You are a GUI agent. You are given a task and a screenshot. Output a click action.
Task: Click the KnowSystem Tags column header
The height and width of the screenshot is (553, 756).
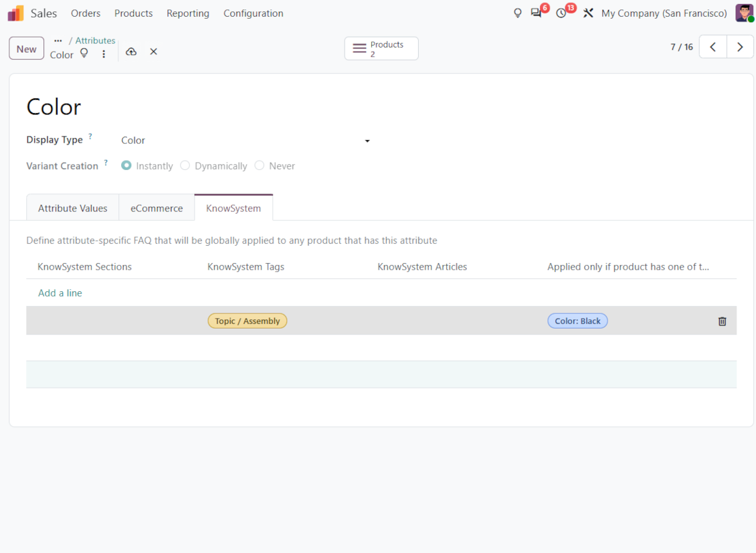(x=246, y=267)
